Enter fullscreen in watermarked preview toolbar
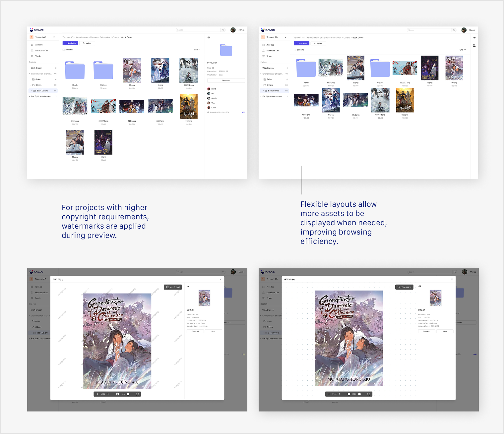This screenshot has width=504, height=434. [137, 394]
